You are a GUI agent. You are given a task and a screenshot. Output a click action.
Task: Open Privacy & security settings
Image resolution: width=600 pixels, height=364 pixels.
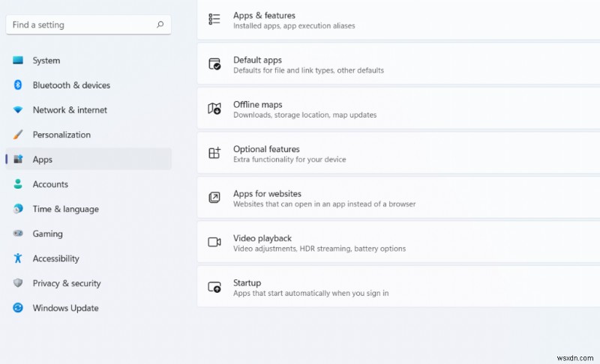(66, 283)
